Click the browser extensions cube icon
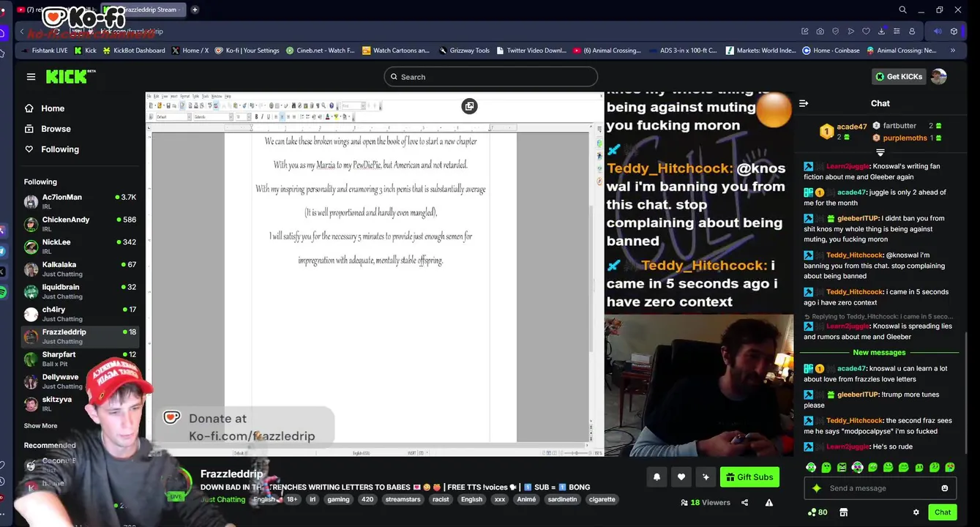Viewport: 980px width, 527px height. (x=954, y=31)
